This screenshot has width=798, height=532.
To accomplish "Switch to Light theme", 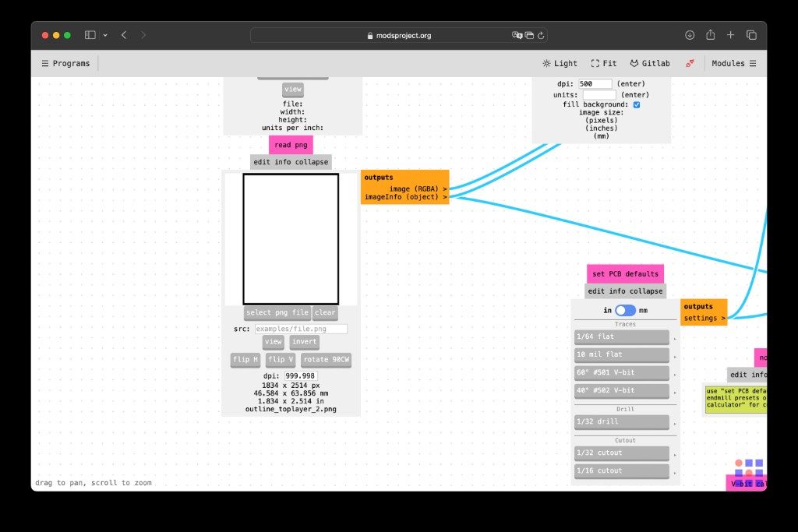I will [x=560, y=64].
